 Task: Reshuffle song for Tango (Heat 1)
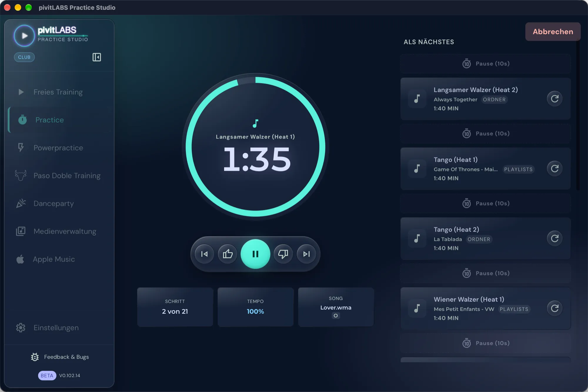554,168
